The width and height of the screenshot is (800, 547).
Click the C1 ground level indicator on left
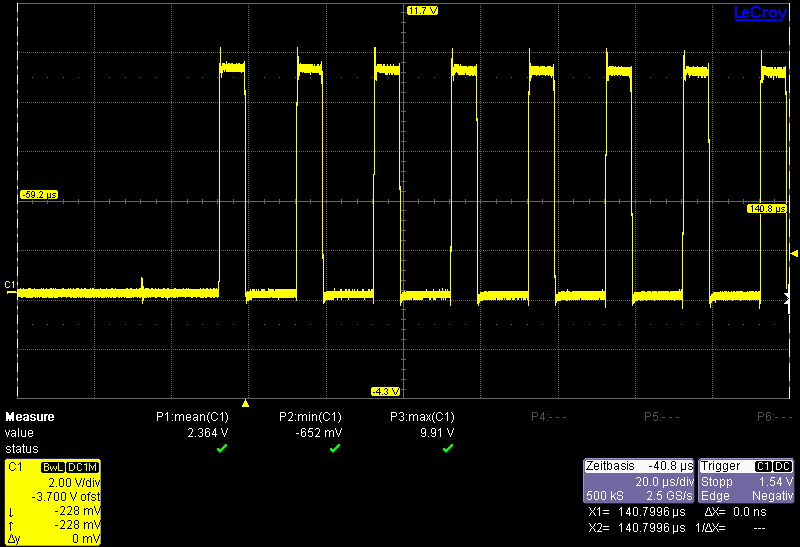coord(10,286)
